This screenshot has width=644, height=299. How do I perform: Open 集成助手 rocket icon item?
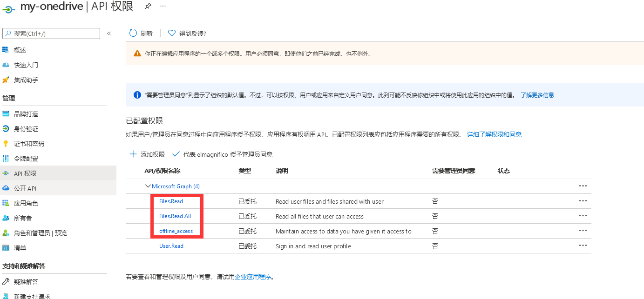click(6, 80)
